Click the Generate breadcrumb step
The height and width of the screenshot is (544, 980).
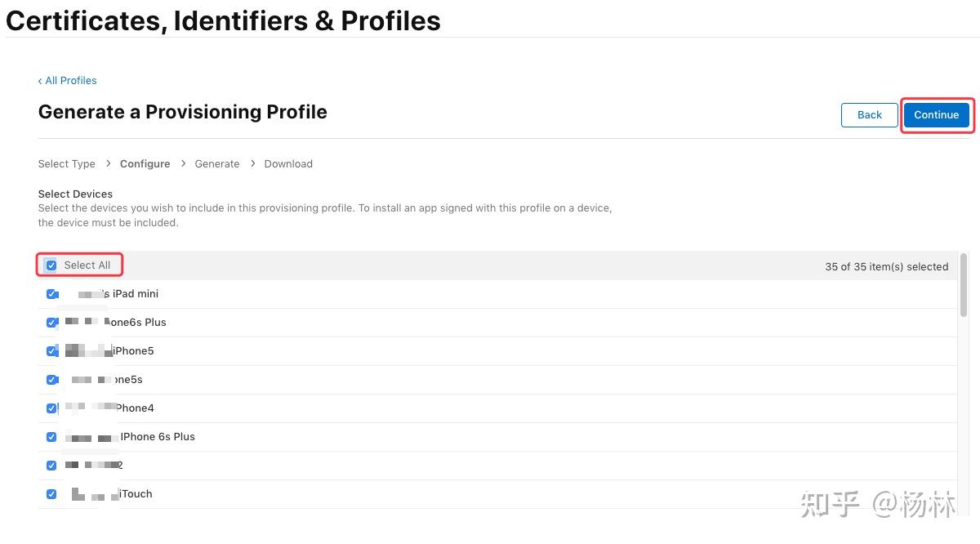[x=216, y=164]
